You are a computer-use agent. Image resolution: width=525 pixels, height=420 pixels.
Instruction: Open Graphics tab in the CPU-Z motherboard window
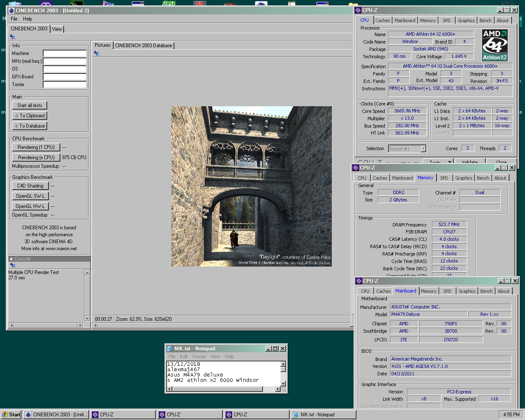pos(467,291)
